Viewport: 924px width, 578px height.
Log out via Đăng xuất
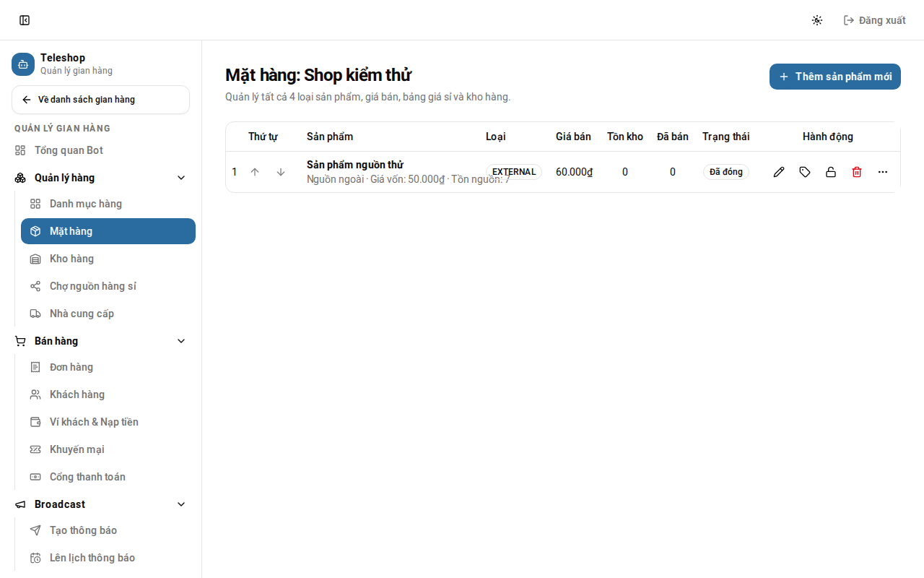point(875,20)
